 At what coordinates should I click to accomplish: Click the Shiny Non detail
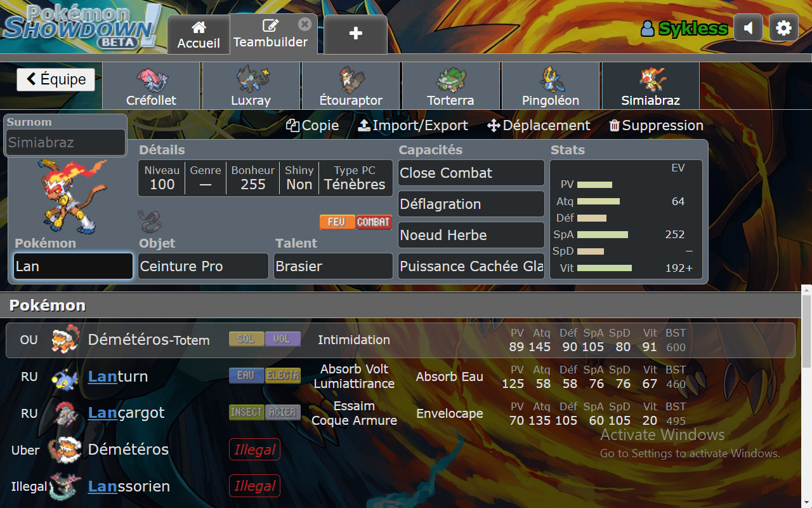[299, 178]
